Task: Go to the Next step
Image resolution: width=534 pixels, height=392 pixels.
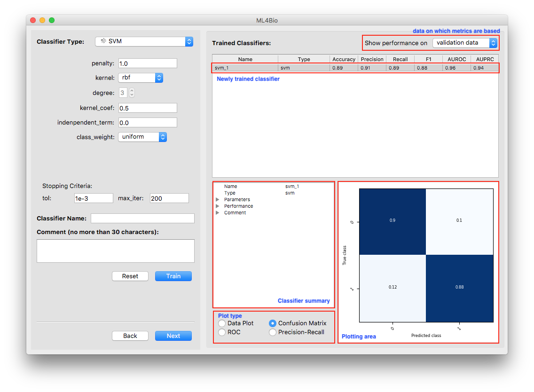Action: click(x=173, y=336)
